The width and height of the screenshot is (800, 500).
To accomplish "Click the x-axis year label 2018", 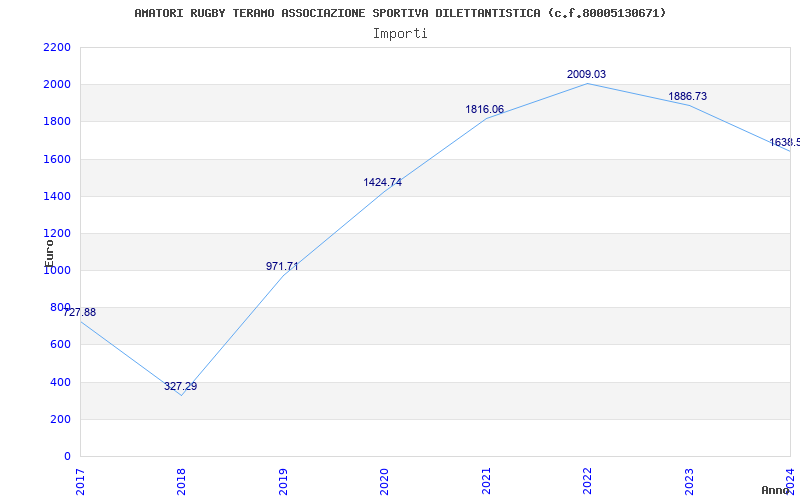I will (182, 482).
